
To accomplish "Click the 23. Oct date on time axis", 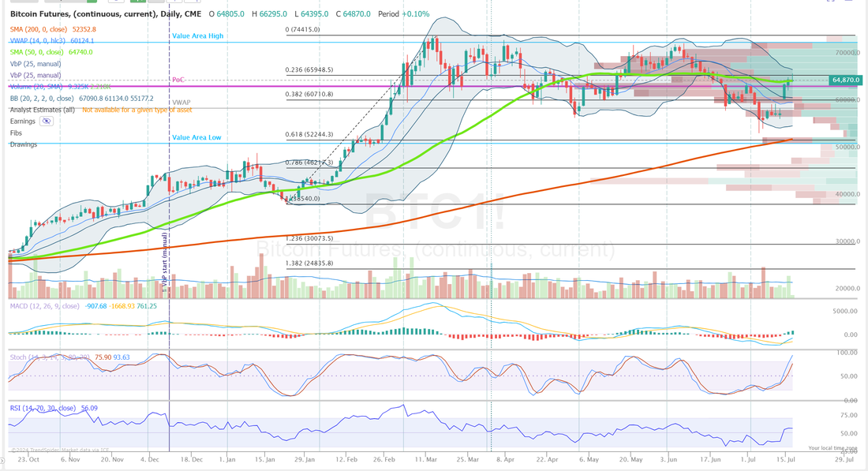I will [x=28, y=459].
